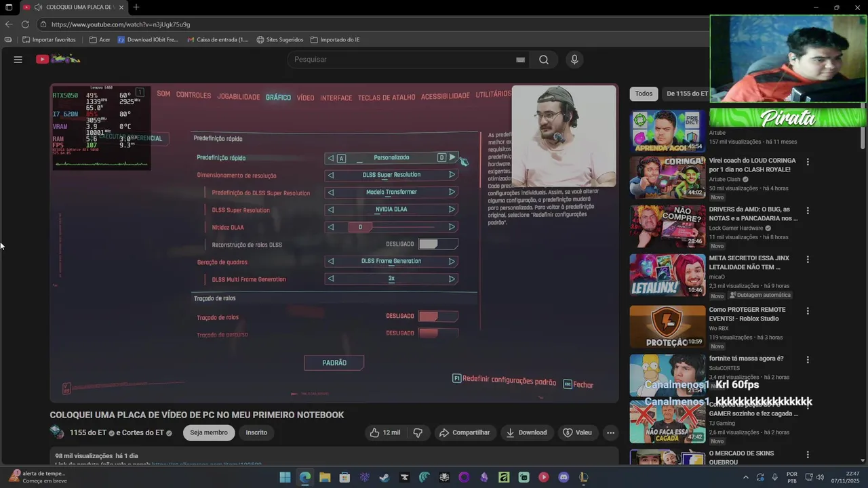Toggle Reconstrução de raios DLSS switch

pyautogui.click(x=437, y=244)
